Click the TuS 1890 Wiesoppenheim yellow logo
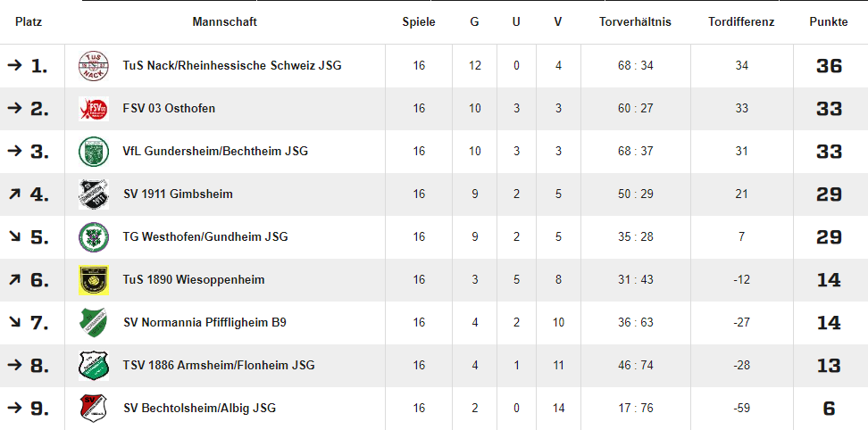The width and height of the screenshot is (868, 430). [x=93, y=280]
